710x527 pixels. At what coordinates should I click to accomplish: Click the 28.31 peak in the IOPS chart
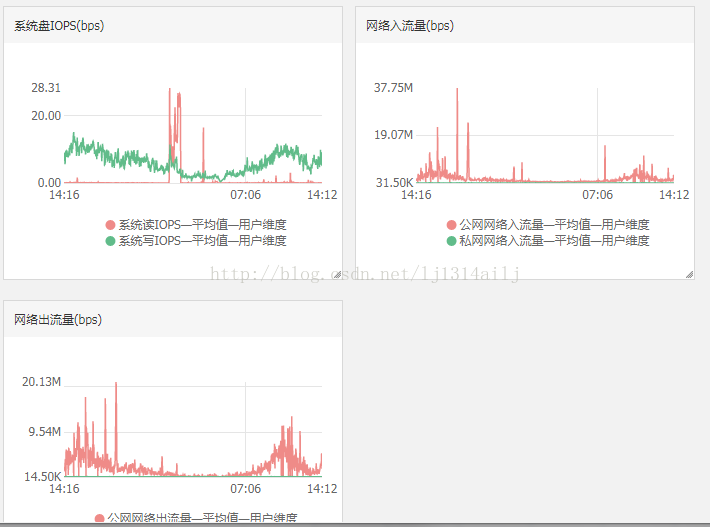pyautogui.click(x=170, y=90)
